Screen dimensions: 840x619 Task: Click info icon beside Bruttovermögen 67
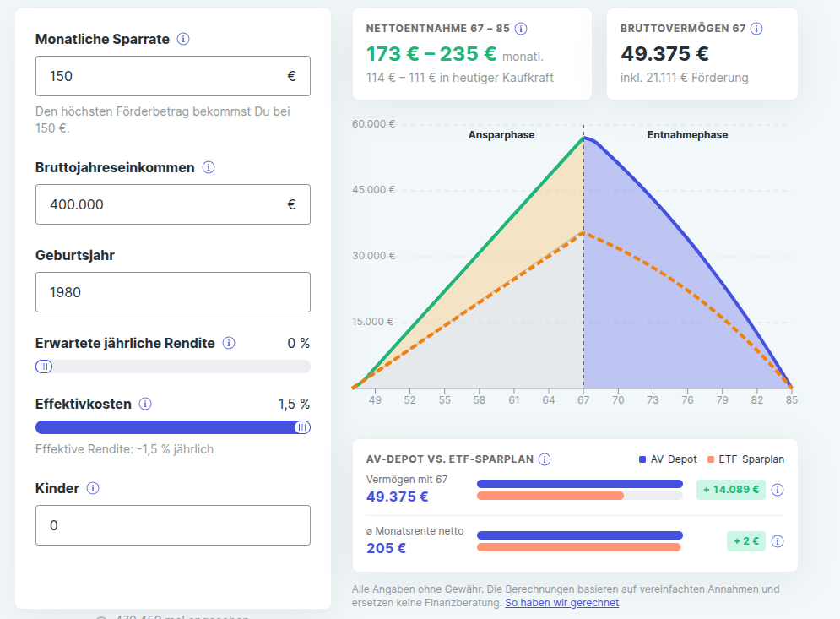[x=756, y=29]
